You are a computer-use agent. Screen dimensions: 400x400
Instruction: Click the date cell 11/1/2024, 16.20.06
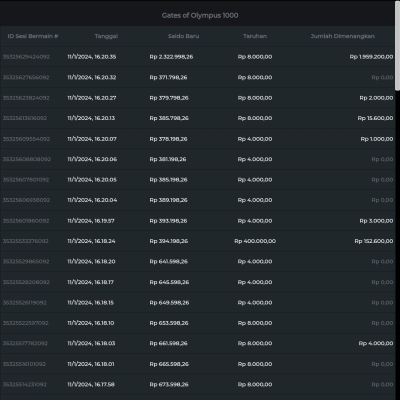[92, 159]
